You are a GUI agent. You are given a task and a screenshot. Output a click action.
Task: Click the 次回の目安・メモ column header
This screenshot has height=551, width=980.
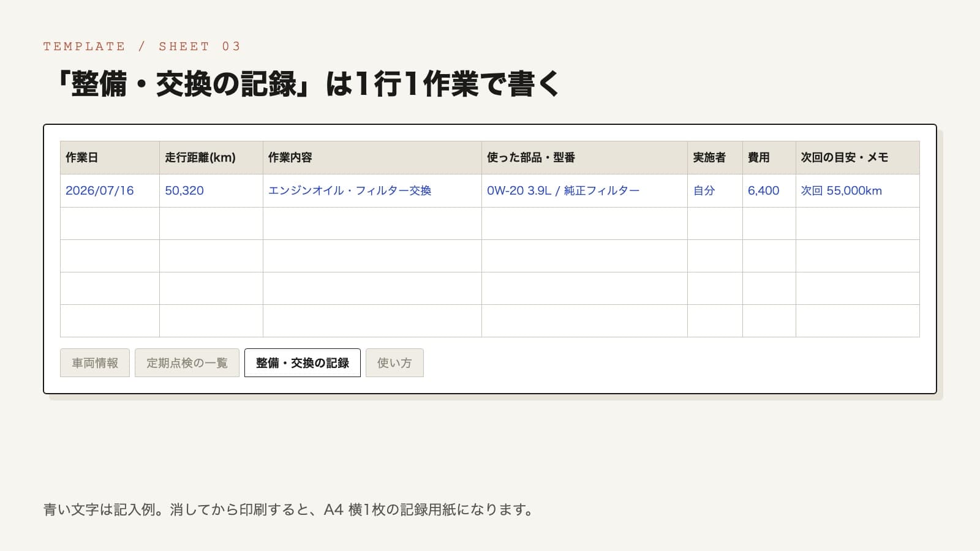[x=858, y=158]
